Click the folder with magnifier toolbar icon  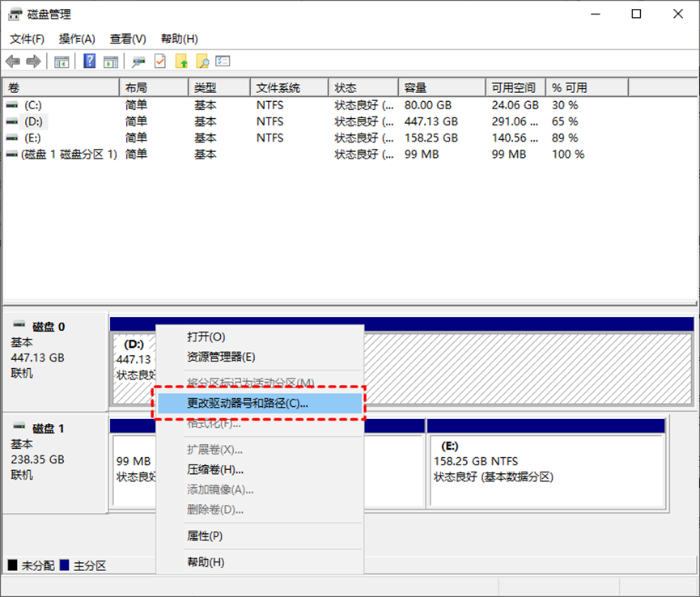[x=202, y=61]
